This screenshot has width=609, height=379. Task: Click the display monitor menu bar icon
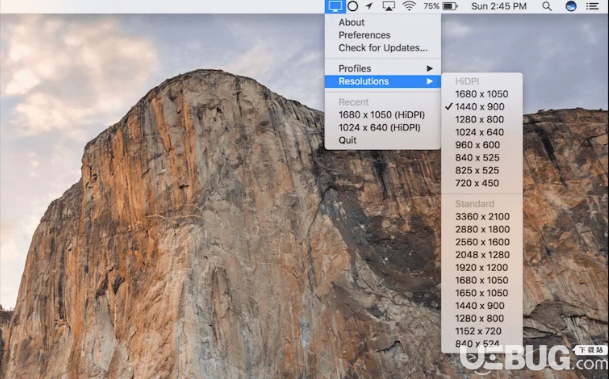(x=335, y=6)
